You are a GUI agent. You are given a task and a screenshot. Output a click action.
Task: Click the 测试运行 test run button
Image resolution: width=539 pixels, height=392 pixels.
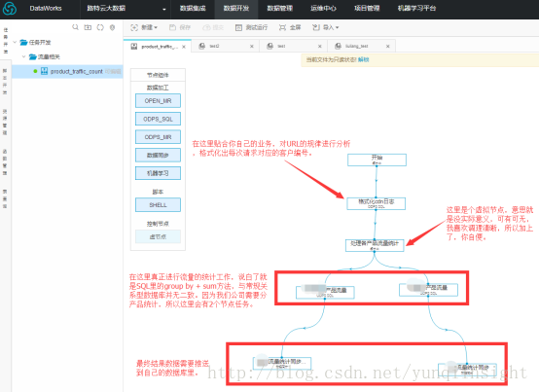pyautogui.click(x=251, y=27)
